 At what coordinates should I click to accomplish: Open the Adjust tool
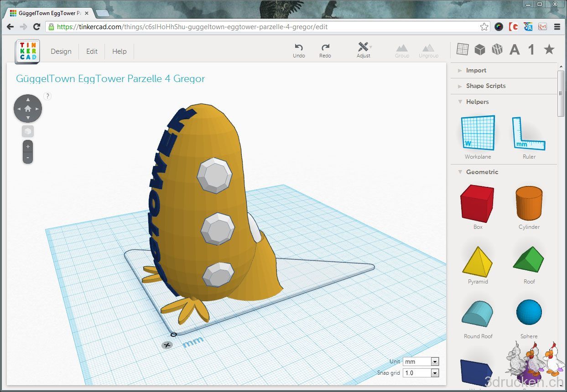click(364, 47)
